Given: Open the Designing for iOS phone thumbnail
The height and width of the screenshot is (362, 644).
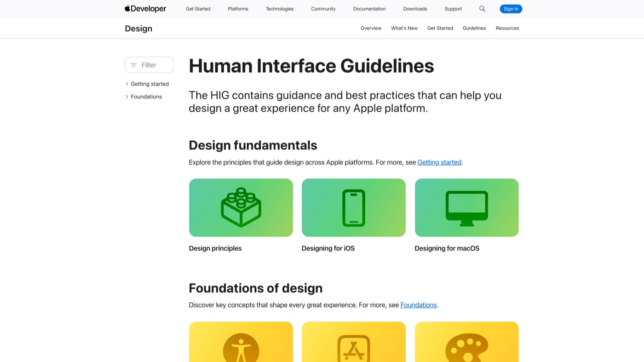Looking at the screenshot, I should [354, 207].
